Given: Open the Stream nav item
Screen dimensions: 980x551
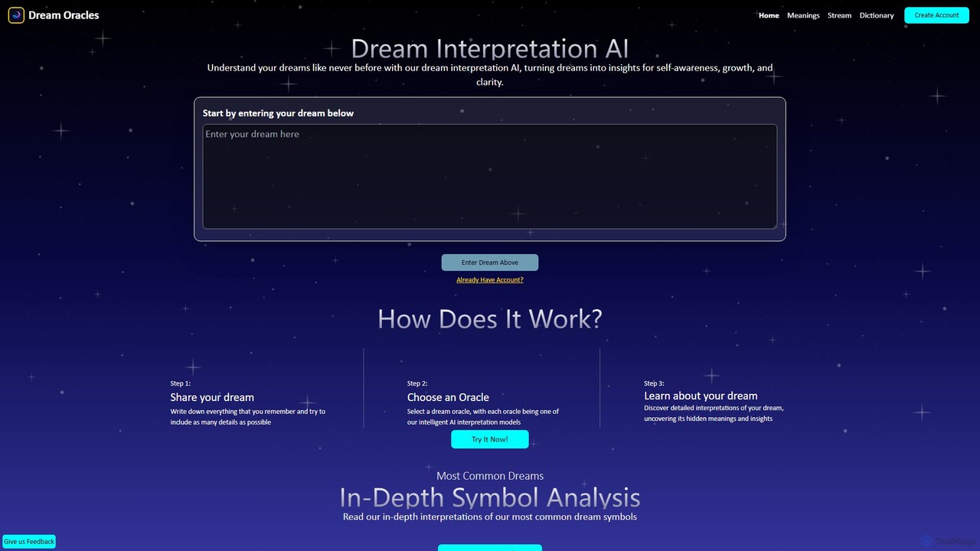Looking at the screenshot, I should (839, 15).
